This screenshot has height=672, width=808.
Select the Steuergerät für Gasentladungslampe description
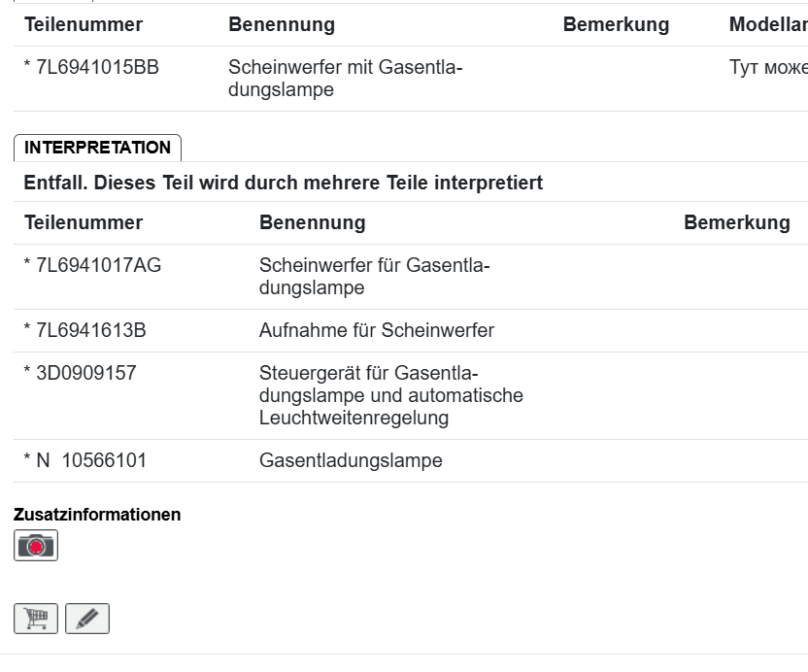[390, 395]
